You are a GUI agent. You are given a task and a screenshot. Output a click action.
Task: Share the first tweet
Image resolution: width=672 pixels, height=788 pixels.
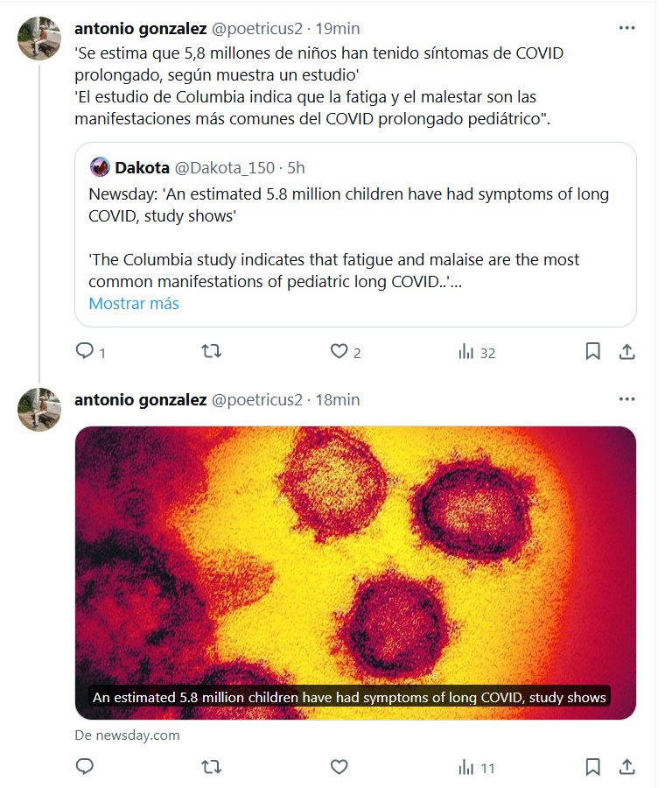[x=626, y=352]
